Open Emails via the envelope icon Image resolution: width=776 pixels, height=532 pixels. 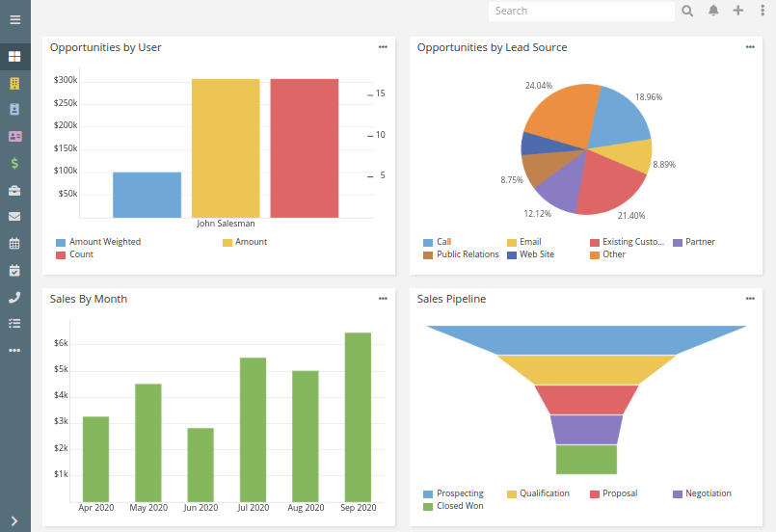[x=14, y=217]
